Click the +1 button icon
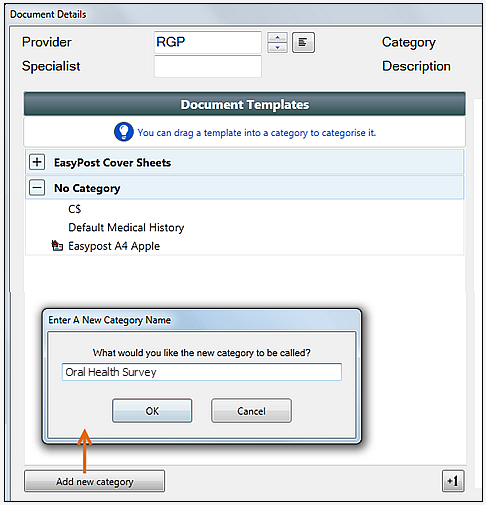The height and width of the screenshot is (505, 486). pyautogui.click(x=453, y=481)
